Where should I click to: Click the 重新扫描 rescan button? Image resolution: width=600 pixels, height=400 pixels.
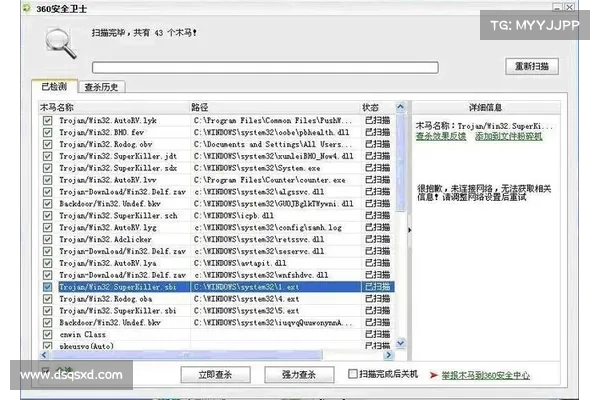click(x=532, y=66)
